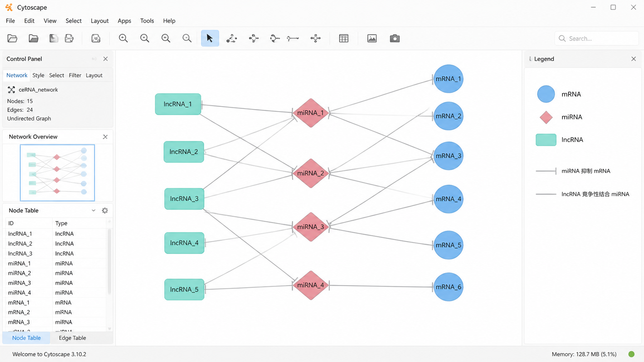Switch to the Edge Table tab
Viewport: 644px width, 362px height.
click(x=72, y=338)
